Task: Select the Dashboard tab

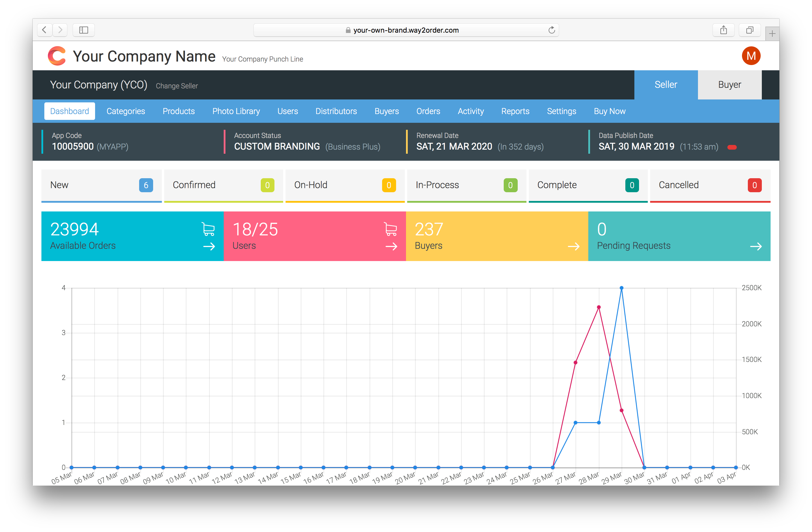Action: [69, 111]
